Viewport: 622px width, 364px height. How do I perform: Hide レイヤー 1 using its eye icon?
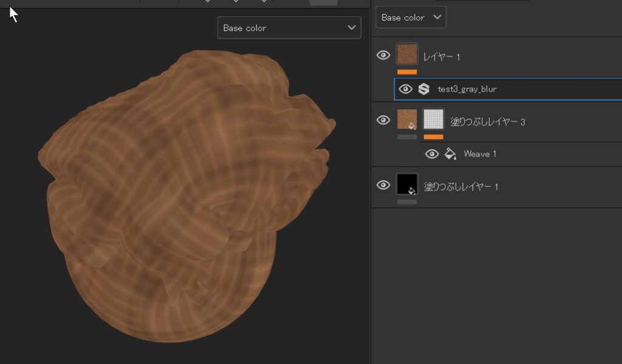[383, 55]
